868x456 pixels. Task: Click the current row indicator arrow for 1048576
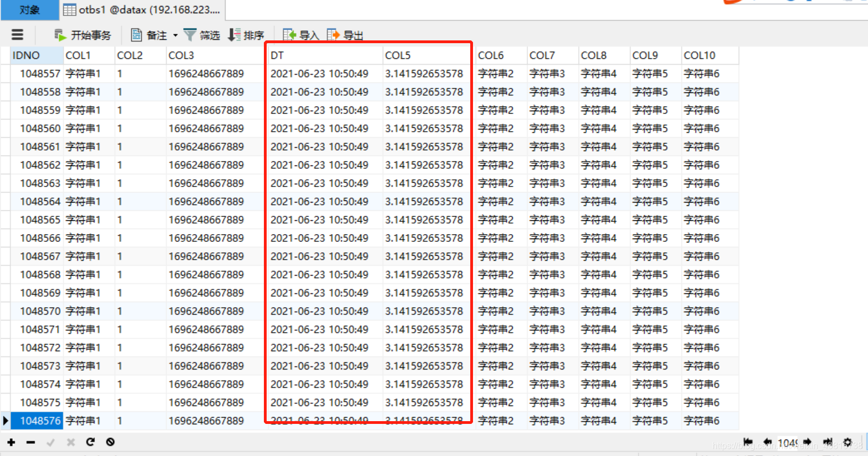[x=6, y=421]
